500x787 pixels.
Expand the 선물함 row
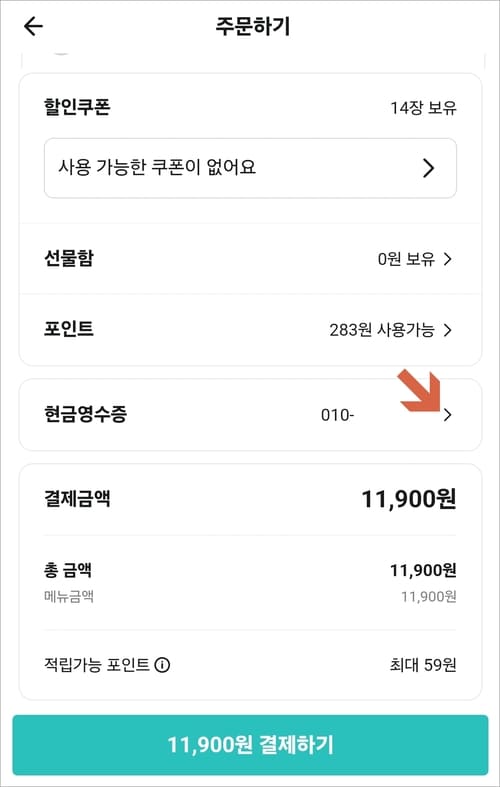[x=250, y=259]
